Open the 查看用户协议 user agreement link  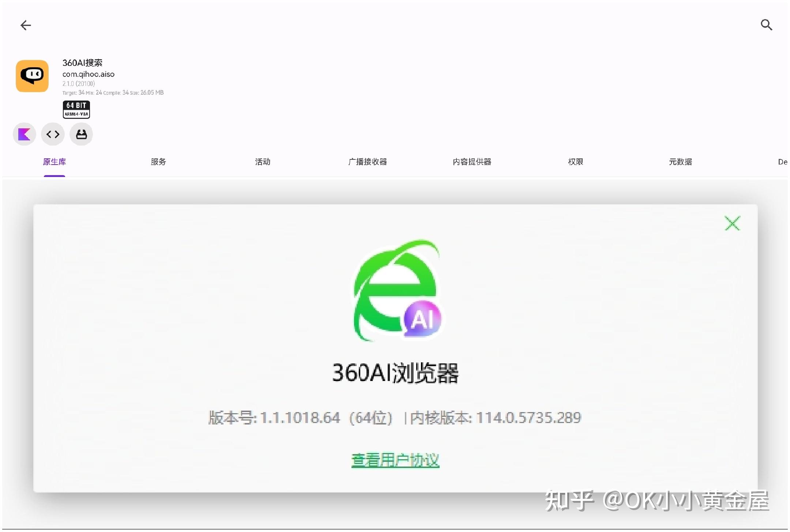click(x=395, y=460)
